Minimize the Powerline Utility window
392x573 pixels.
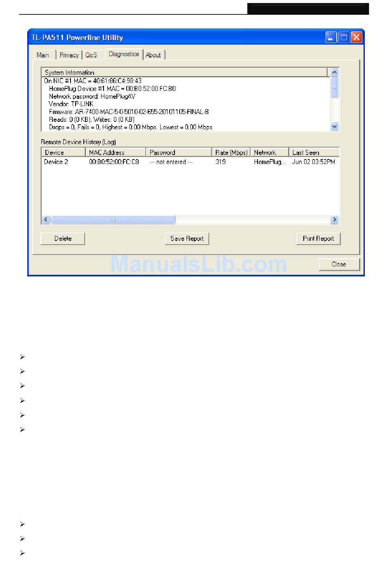point(331,38)
